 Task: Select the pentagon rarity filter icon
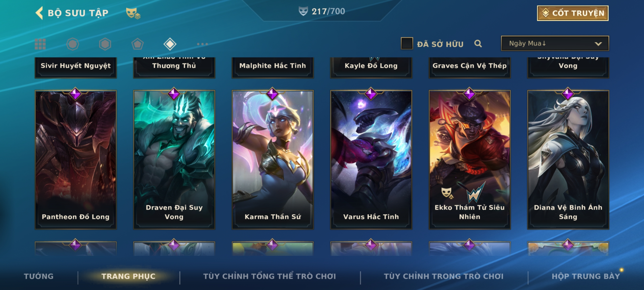pos(137,44)
